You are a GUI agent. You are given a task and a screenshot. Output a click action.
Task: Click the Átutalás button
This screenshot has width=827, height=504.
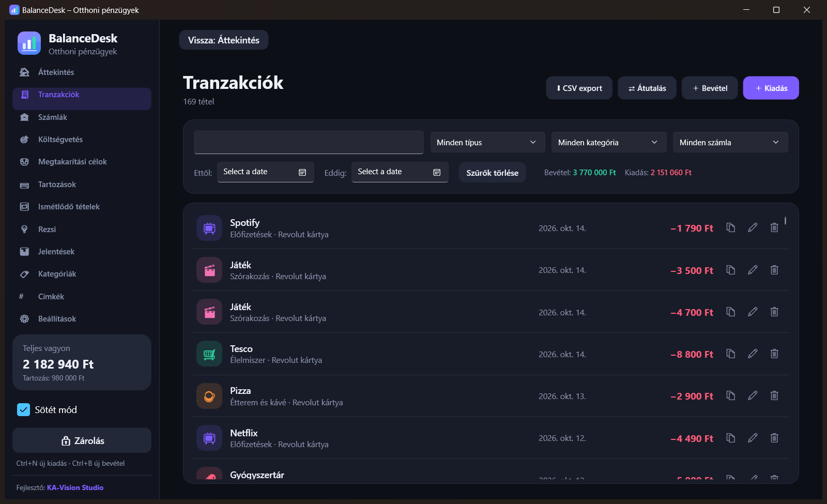pos(647,88)
